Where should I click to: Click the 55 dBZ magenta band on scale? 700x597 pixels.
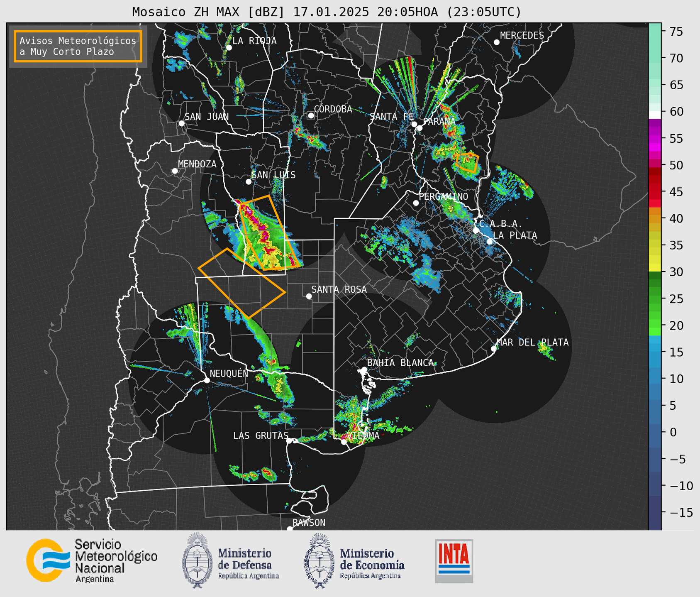655,138
